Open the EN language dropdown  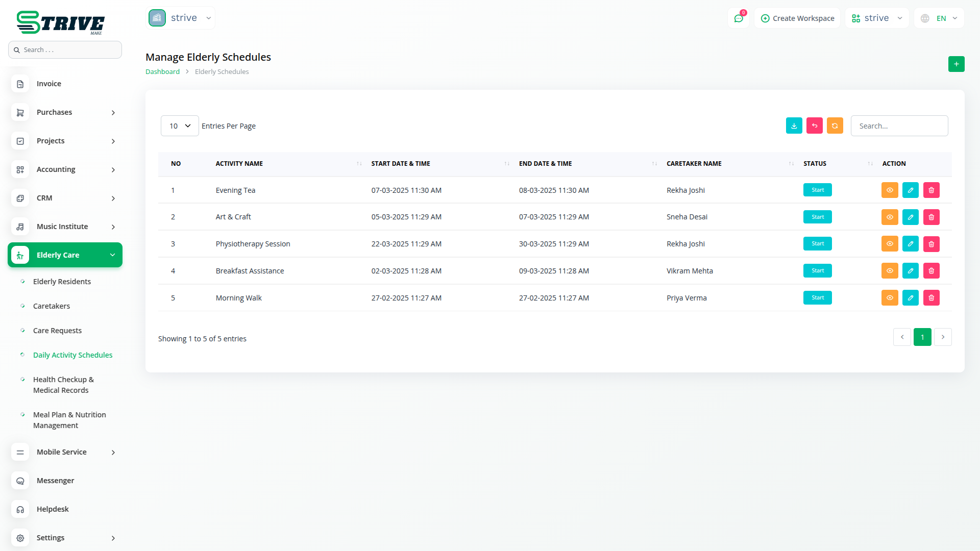point(940,18)
